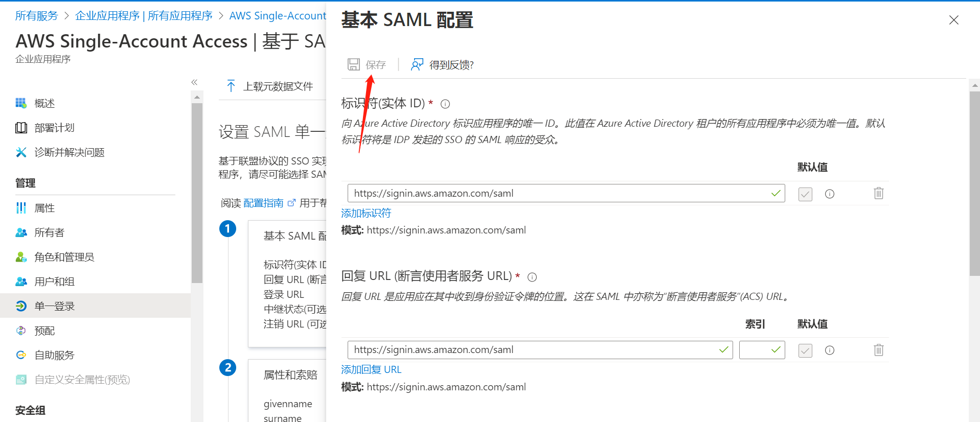The width and height of the screenshot is (980, 422).
Task: Click the sidebar vertical scrollbar thumb
Action: [x=197, y=193]
